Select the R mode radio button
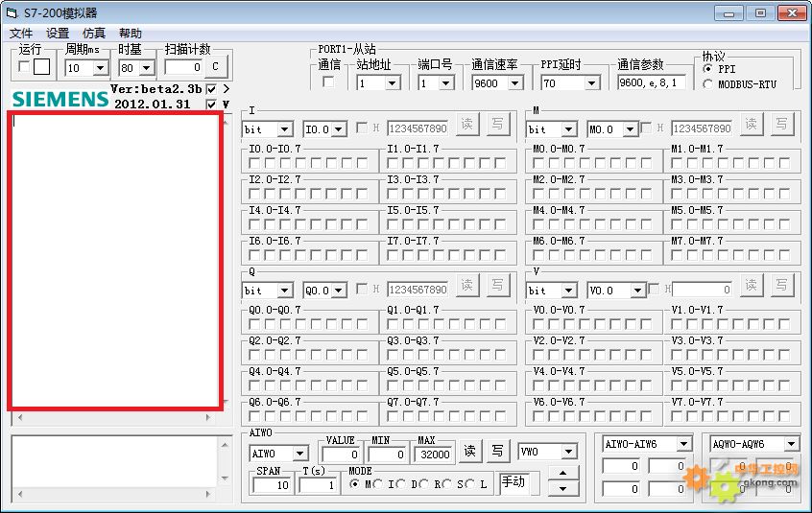The image size is (812, 513). [424, 484]
